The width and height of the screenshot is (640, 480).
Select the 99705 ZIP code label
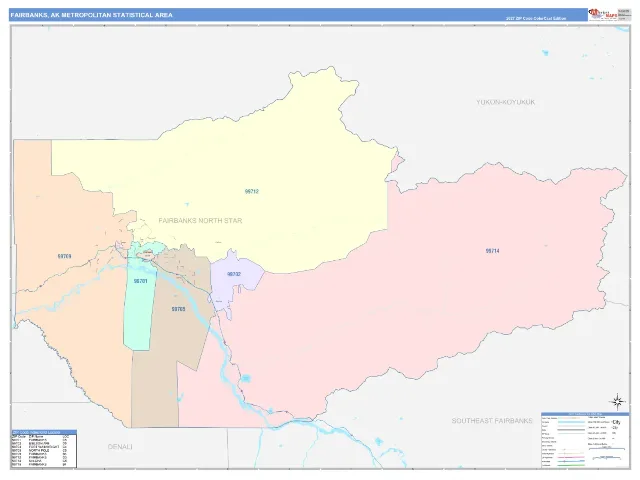[178, 309]
